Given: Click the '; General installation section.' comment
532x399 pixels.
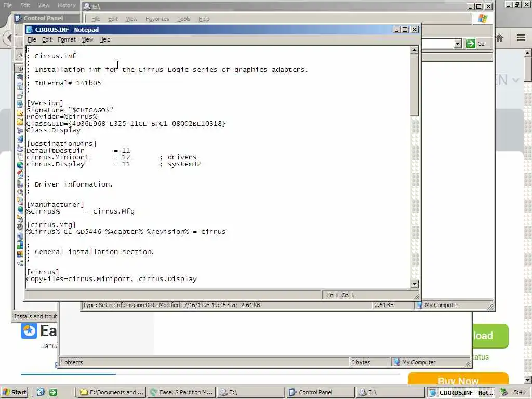Looking at the screenshot, I should [90, 252].
